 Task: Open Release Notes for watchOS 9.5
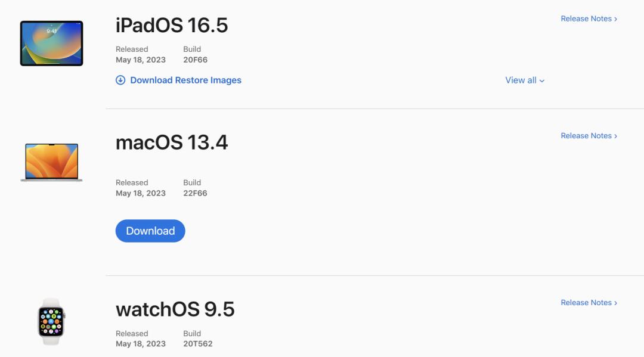[588, 302]
